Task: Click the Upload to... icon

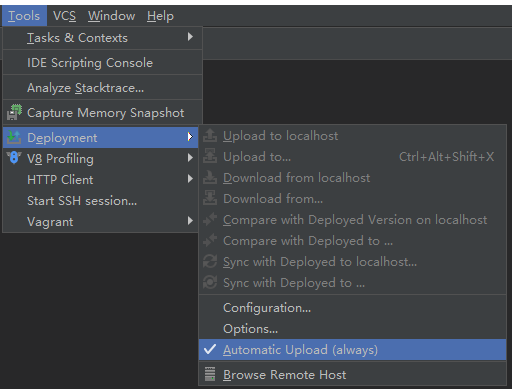Action: click(x=210, y=156)
